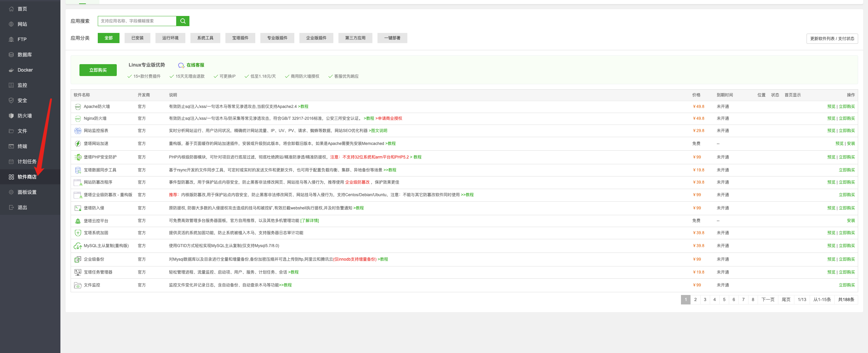The image size is (868, 353).
Task: Open 计划任务 in the sidebar
Action: 26,162
